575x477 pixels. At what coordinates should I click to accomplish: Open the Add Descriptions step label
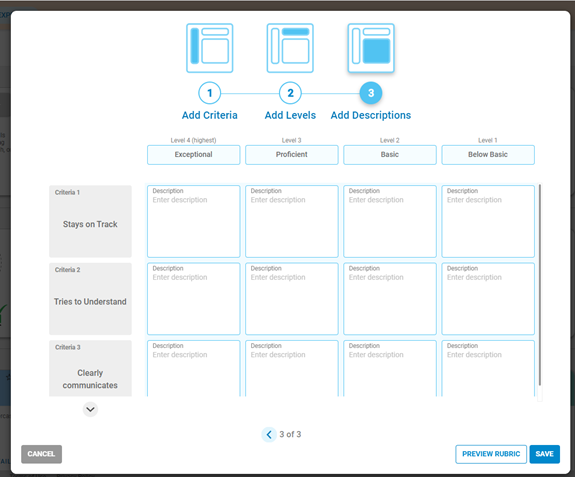pos(371,115)
